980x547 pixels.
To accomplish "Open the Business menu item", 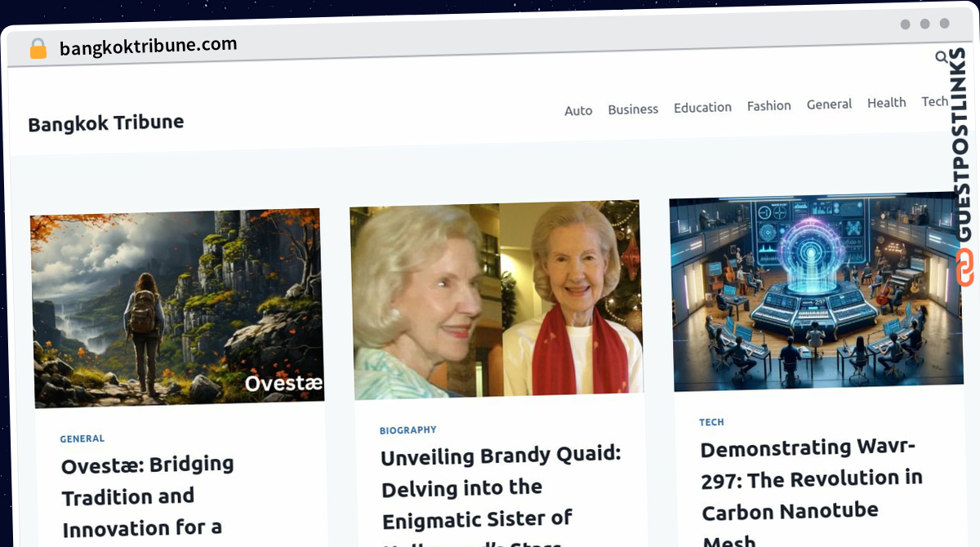I will (633, 109).
